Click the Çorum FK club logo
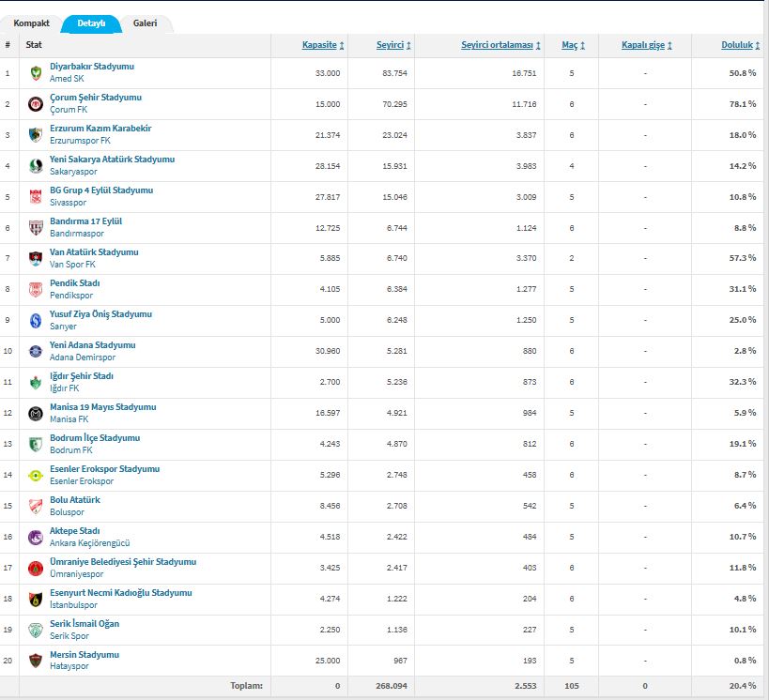Screen dimensions: 769x700 [35, 104]
